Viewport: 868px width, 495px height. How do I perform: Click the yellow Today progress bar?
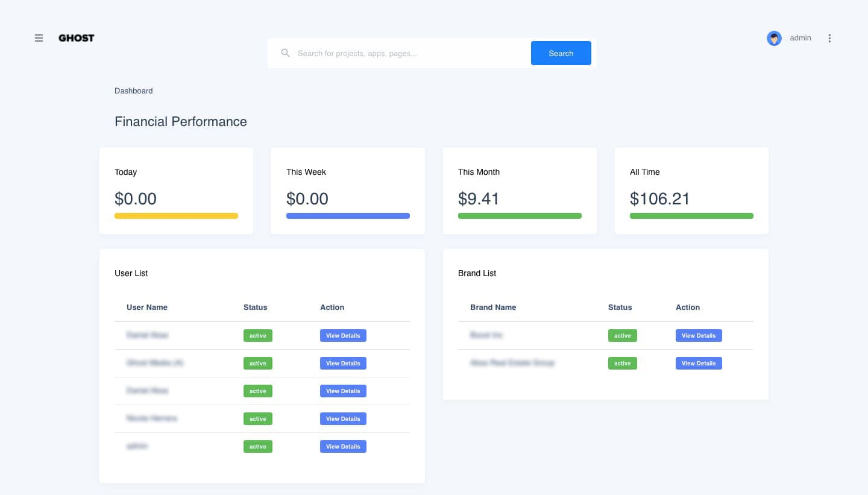tap(176, 216)
